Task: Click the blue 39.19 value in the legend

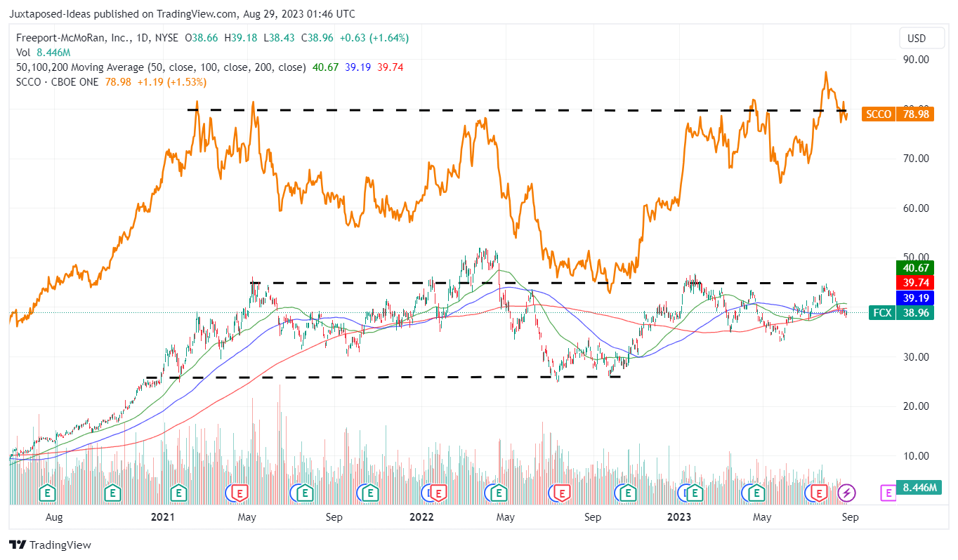Action: 358,67
